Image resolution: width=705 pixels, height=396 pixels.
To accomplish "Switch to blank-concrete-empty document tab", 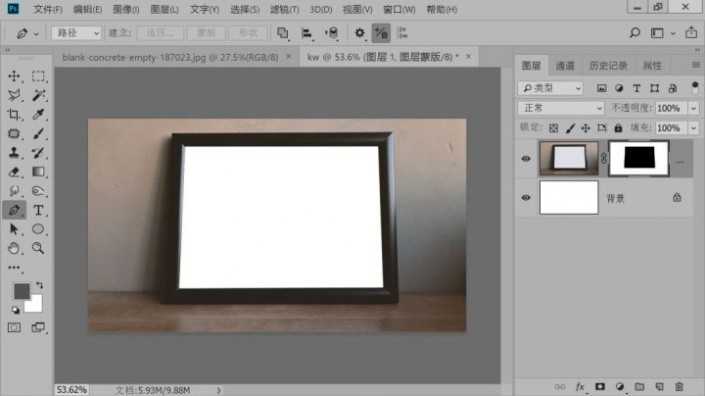I will coord(170,57).
